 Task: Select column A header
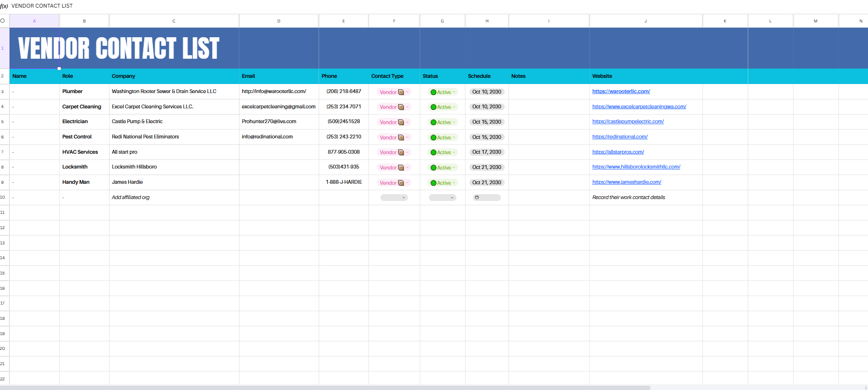coord(34,21)
